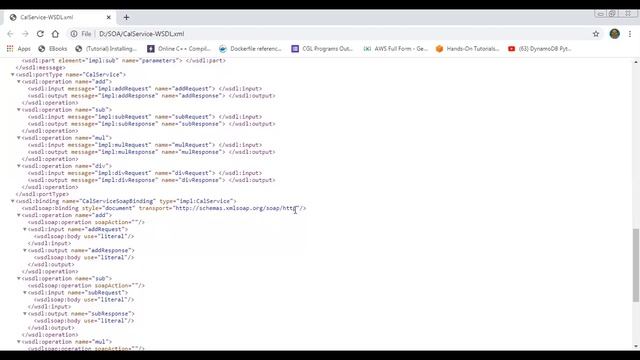The width and height of the screenshot is (640, 360).
Task: Click the impl:addRequest input message line
Action: tap(145, 89)
